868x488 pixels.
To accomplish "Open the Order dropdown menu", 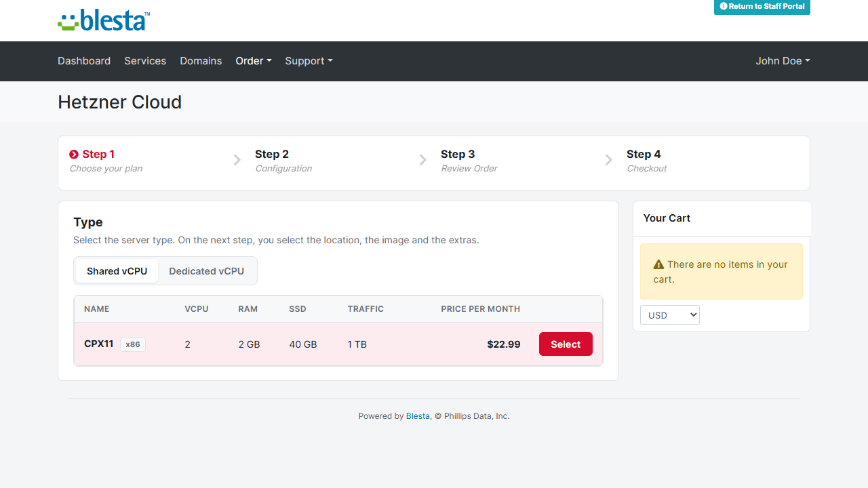I will (254, 61).
